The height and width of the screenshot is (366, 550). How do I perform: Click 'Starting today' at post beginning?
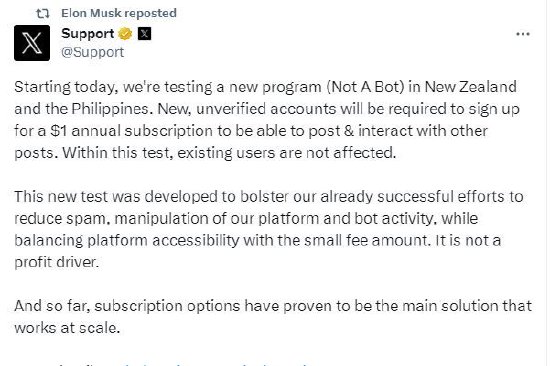66,87
